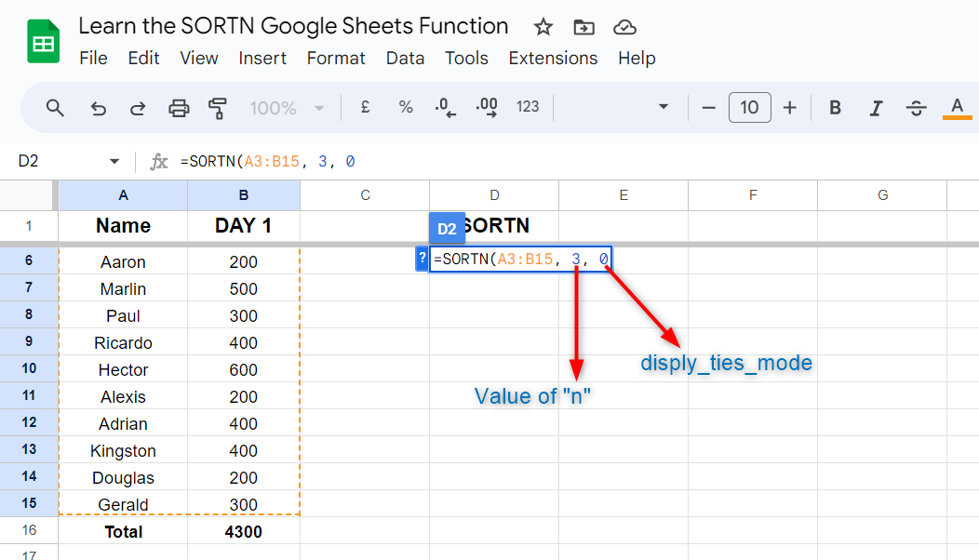Viewport: 979px width, 560px height.
Task: Move document to folder icon
Action: (x=583, y=27)
